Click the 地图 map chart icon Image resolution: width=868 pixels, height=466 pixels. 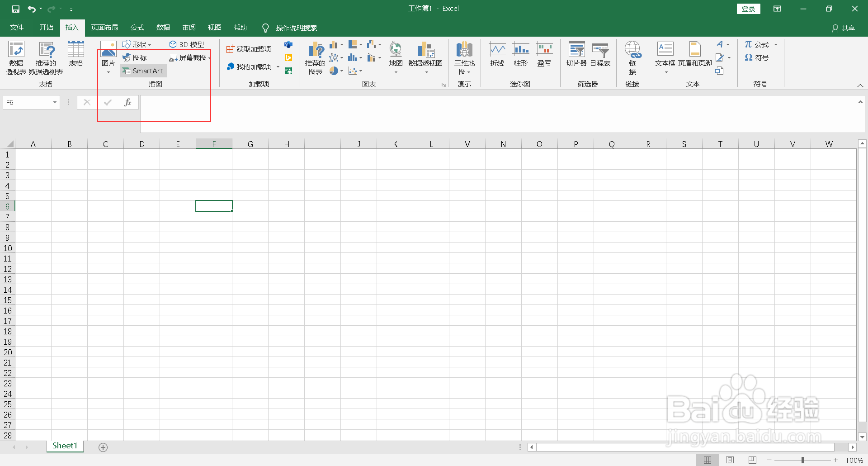coord(396,49)
